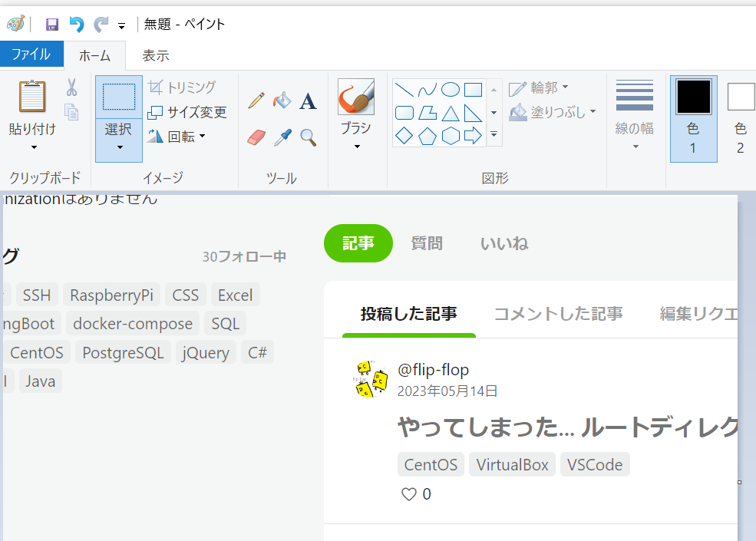This screenshot has width=756, height=541.
Task: Select the oval shape
Action: pos(450,89)
